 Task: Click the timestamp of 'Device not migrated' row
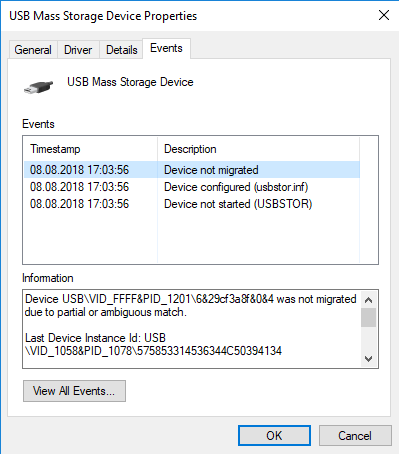[x=79, y=170]
